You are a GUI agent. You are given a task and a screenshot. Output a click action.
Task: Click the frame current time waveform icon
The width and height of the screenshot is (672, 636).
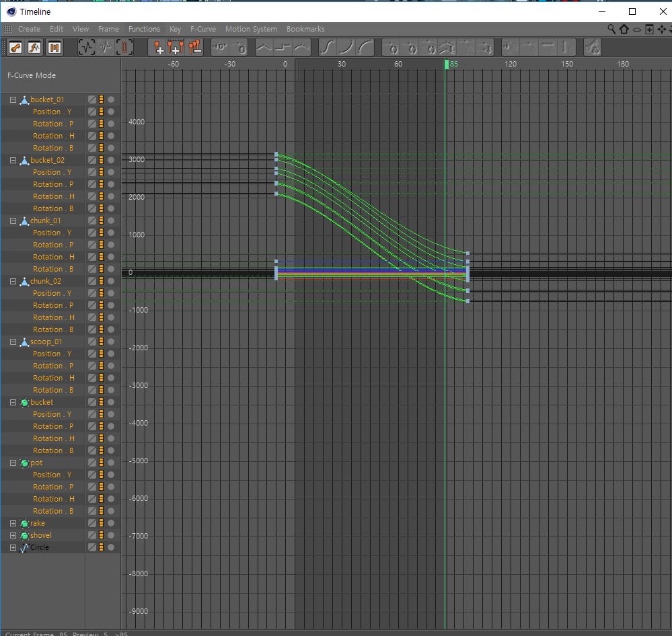[x=106, y=48]
